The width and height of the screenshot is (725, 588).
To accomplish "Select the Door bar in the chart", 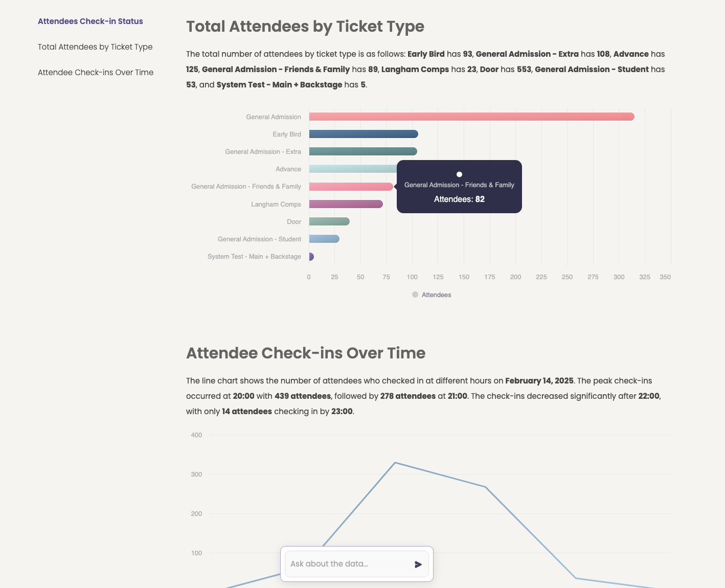I will point(329,221).
